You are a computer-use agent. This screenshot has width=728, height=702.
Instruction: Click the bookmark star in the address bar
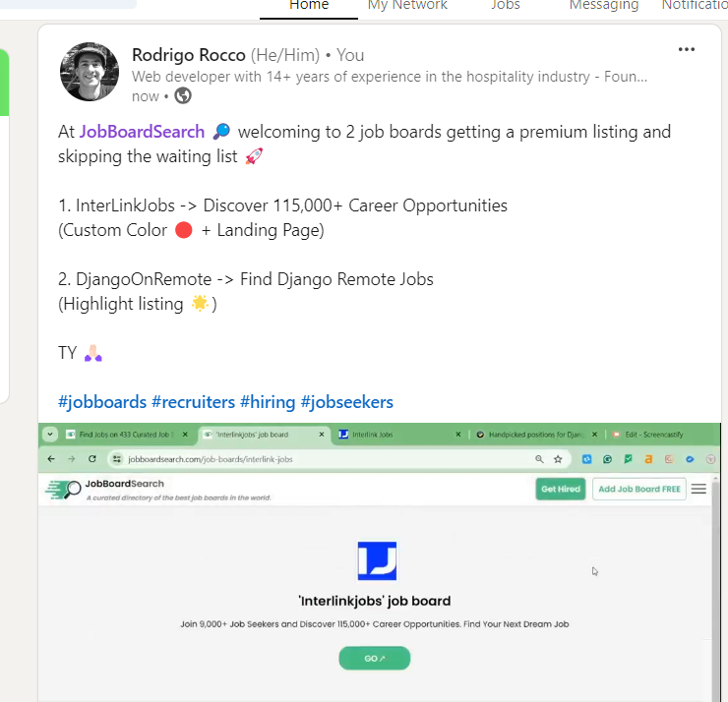[x=558, y=459]
